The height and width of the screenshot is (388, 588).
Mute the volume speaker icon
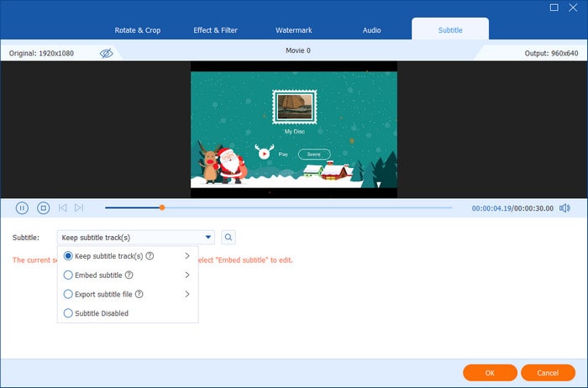tap(564, 207)
